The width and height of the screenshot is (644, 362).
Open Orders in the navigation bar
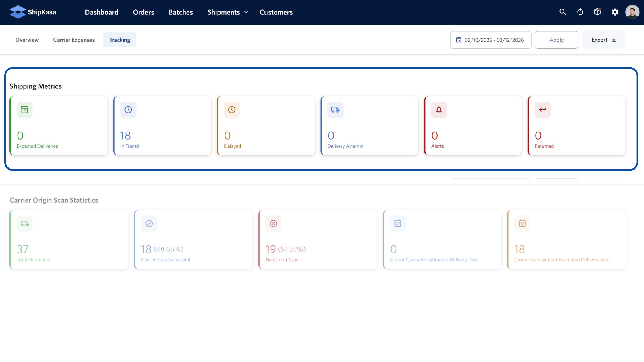pos(143,12)
